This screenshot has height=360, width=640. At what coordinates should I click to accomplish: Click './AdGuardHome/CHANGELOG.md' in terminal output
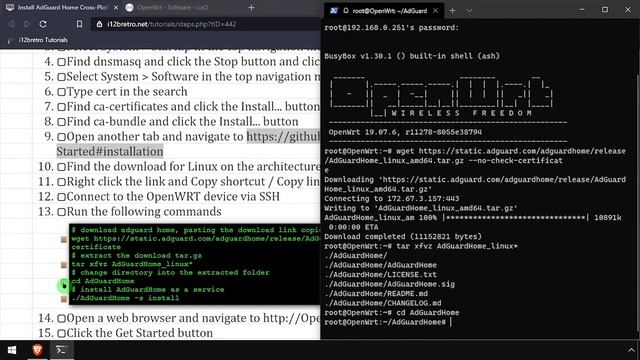tap(382, 303)
